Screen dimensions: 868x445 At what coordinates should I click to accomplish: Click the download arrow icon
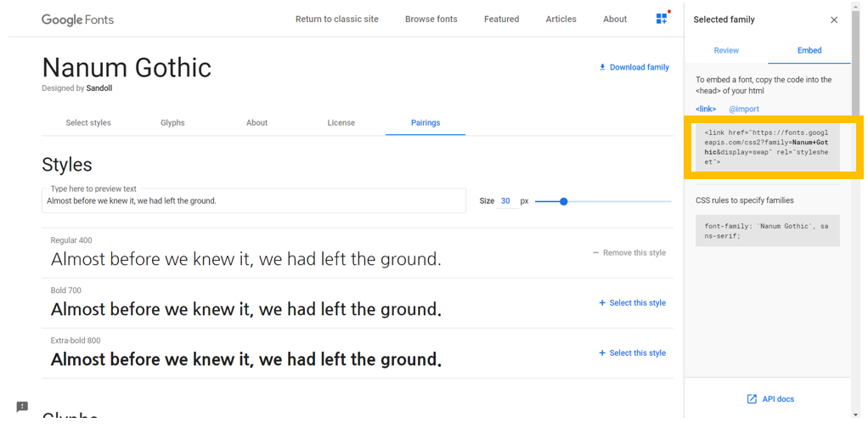pyautogui.click(x=602, y=67)
